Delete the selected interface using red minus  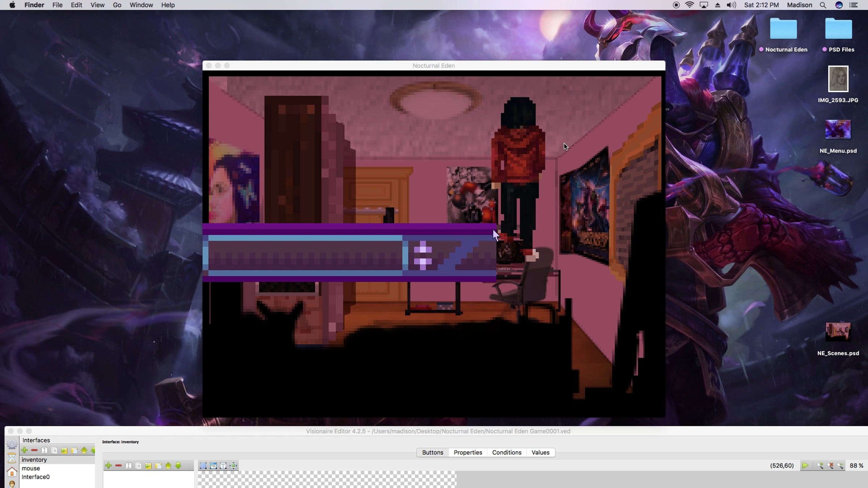pos(34,450)
